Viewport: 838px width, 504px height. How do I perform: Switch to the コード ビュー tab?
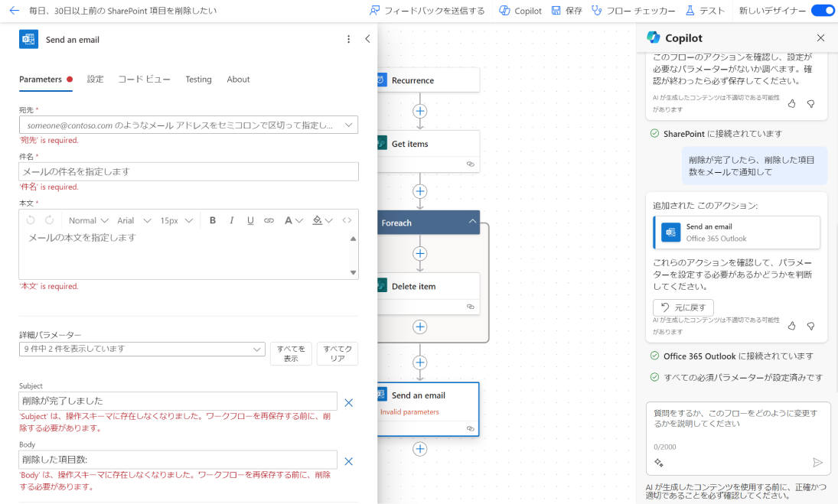click(x=145, y=79)
